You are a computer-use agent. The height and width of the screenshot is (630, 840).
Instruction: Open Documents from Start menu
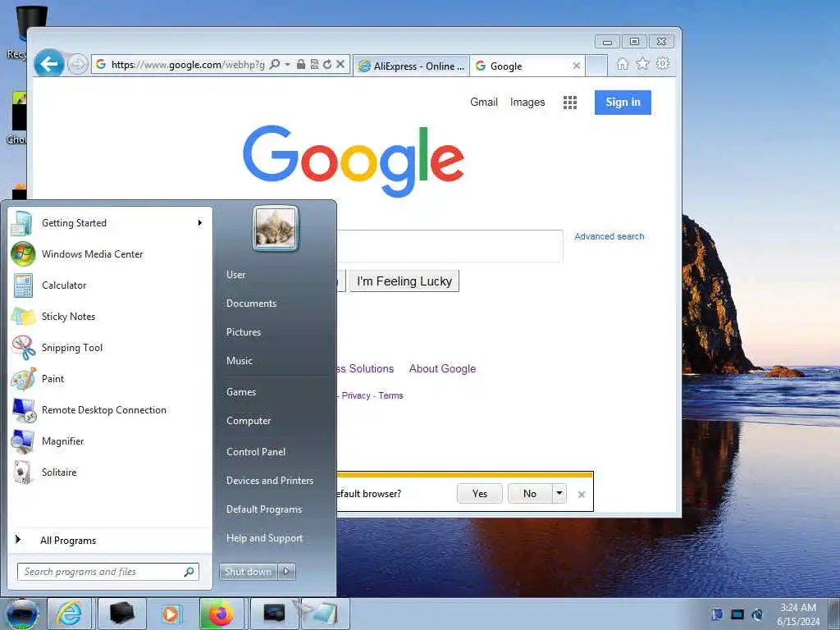pos(251,304)
